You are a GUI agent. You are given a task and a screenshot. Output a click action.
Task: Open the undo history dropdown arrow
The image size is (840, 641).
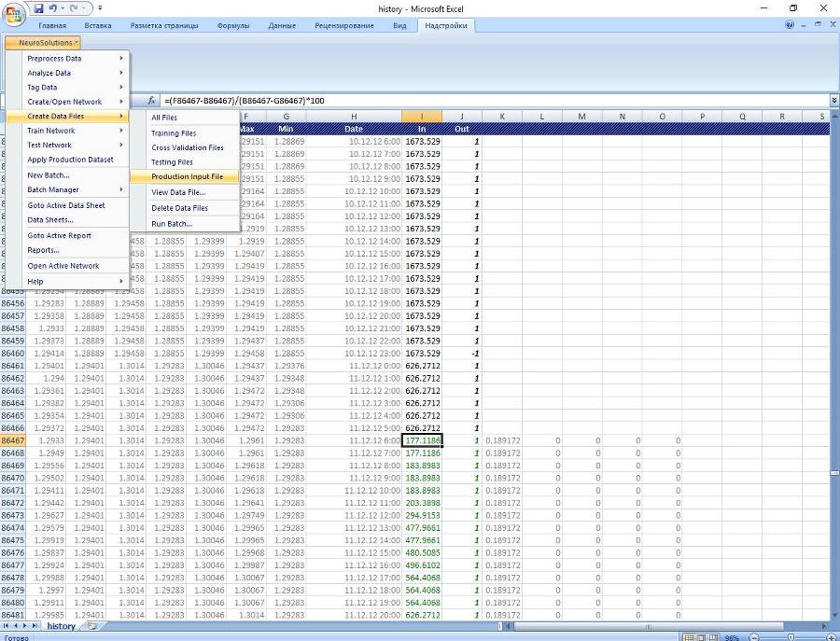[63, 8]
